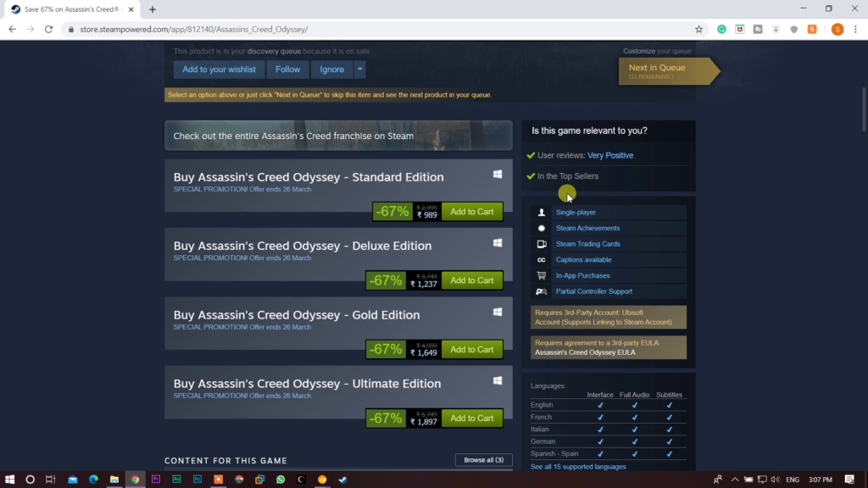
Task: Open the Steam Trading Cards link
Action: click(588, 243)
